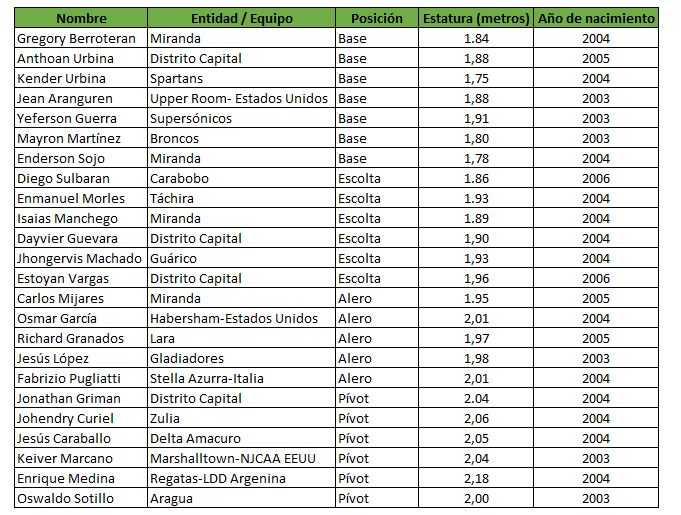Select the Stella Azurra-Italia cell
The height and width of the screenshot is (515, 681).
point(241,378)
